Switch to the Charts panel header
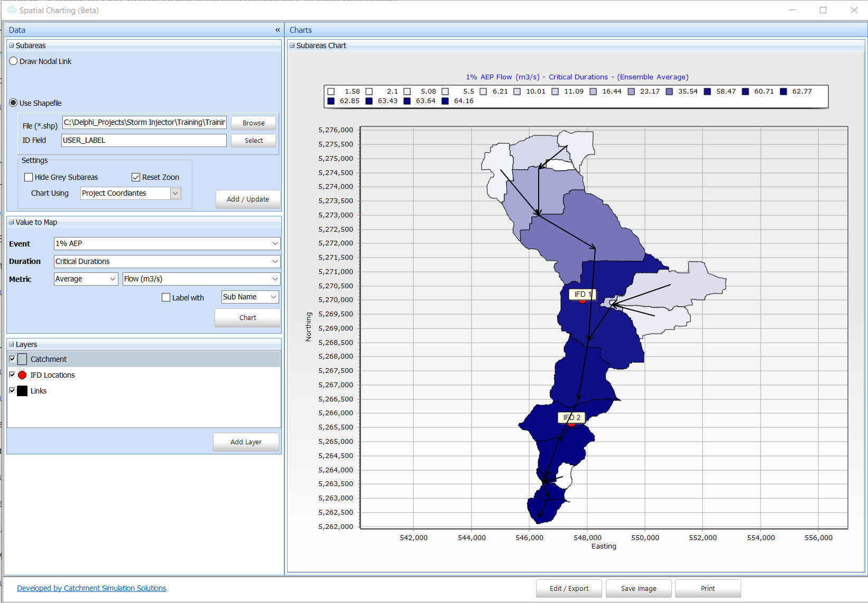Image resolution: width=868 pixels, height=603 pixels. [301, 30]
